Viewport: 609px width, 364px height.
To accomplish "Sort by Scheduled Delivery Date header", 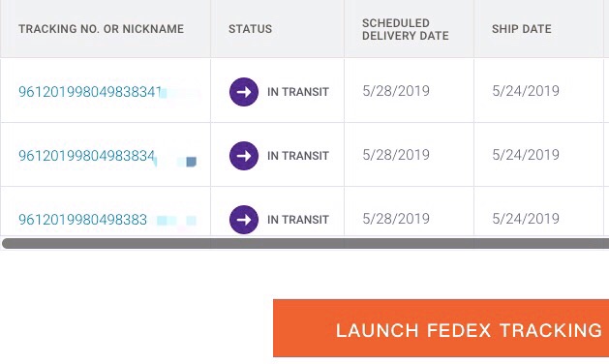I will [405, 29].
